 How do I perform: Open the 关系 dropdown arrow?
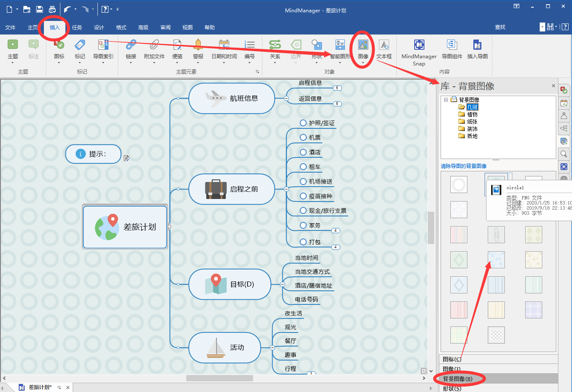[x=275, y=63]
